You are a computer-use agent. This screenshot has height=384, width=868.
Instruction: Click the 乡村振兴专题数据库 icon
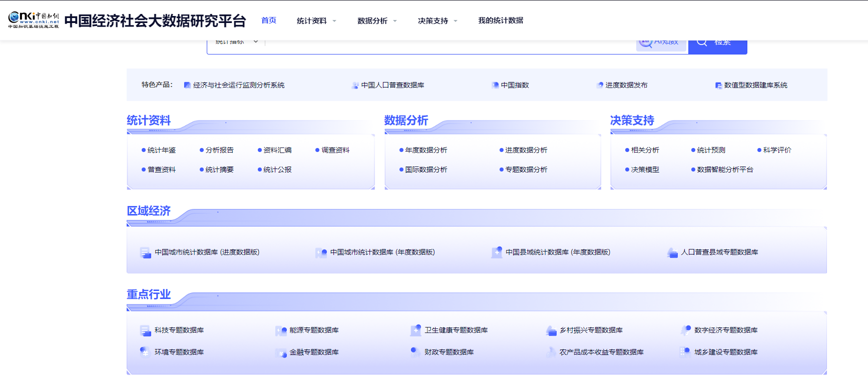pos(551,330)
